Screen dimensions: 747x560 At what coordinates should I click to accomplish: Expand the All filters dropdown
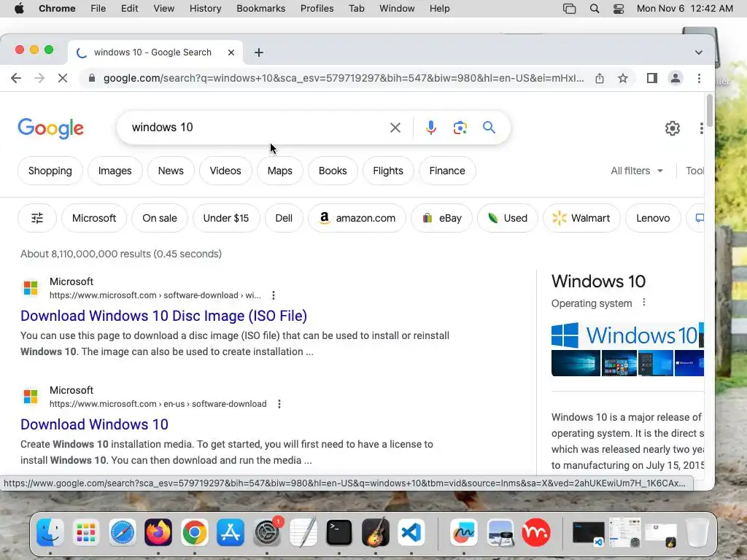(636, 171)
